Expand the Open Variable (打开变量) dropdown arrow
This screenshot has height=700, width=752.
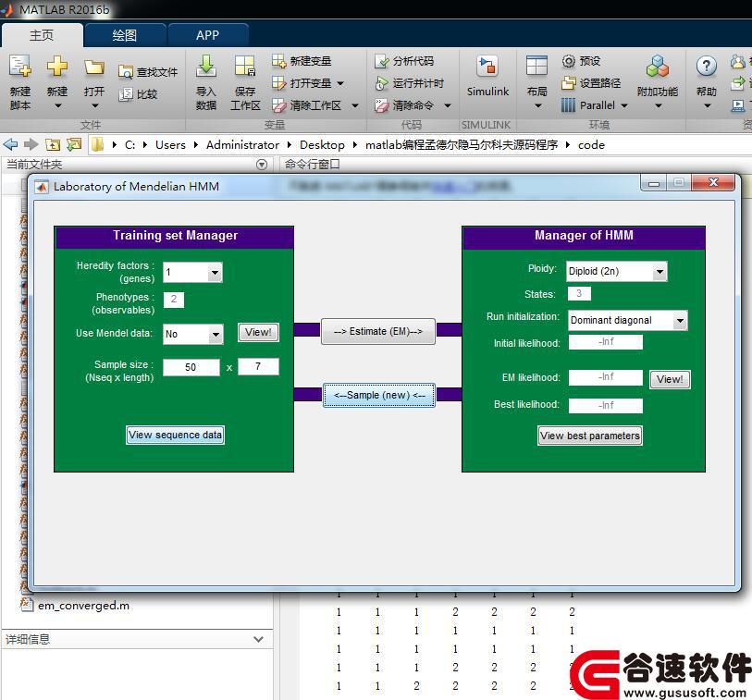coord(340,83)
